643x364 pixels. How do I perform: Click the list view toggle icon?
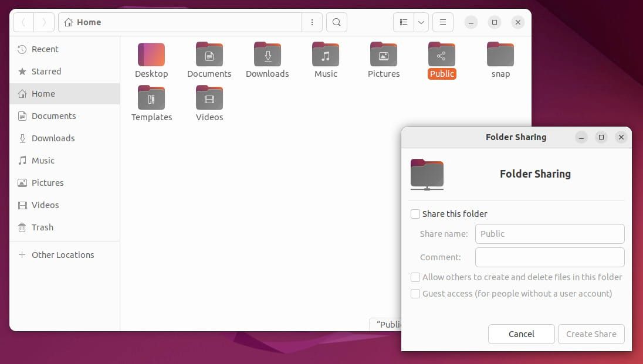coord(403,22)
